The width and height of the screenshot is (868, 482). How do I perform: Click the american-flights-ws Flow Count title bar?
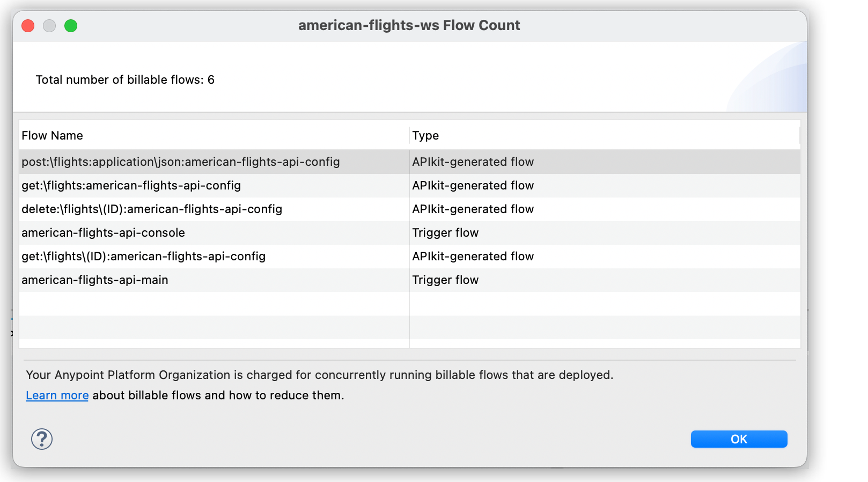(x=409, y=25)
